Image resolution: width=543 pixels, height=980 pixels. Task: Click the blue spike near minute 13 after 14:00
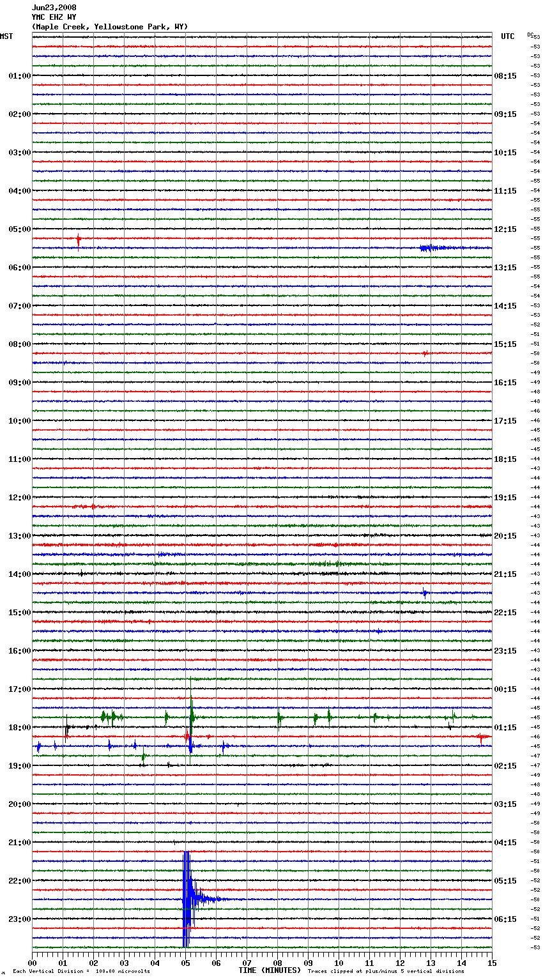[425, 593]
